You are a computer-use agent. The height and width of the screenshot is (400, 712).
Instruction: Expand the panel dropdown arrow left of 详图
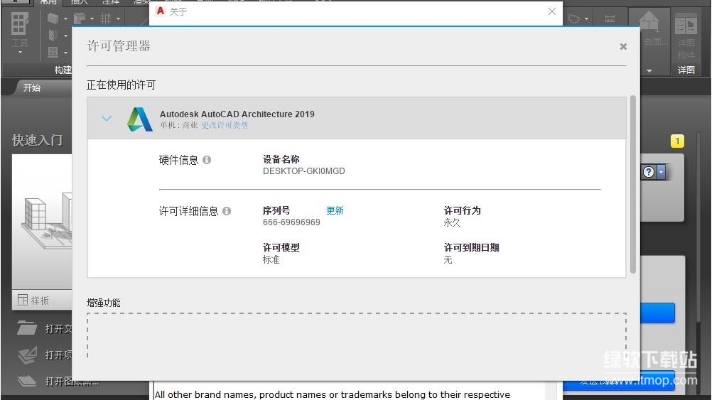[649, 71]
